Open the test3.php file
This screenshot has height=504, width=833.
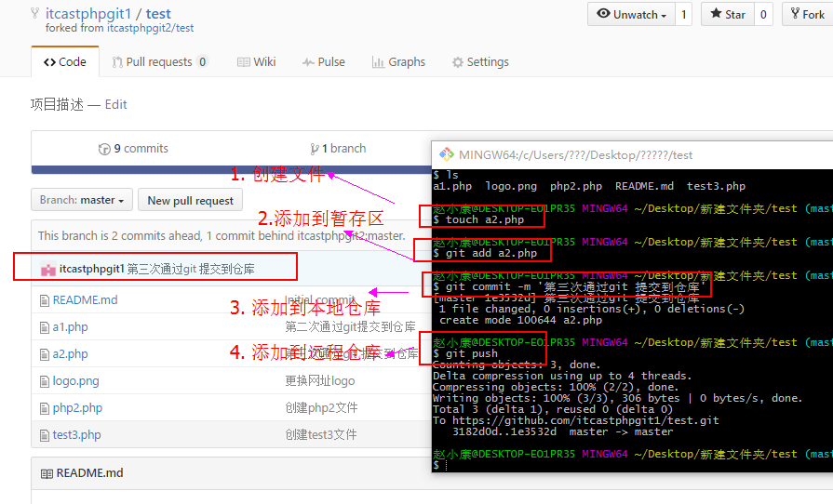pyautogui.click(x=76, y=435)
